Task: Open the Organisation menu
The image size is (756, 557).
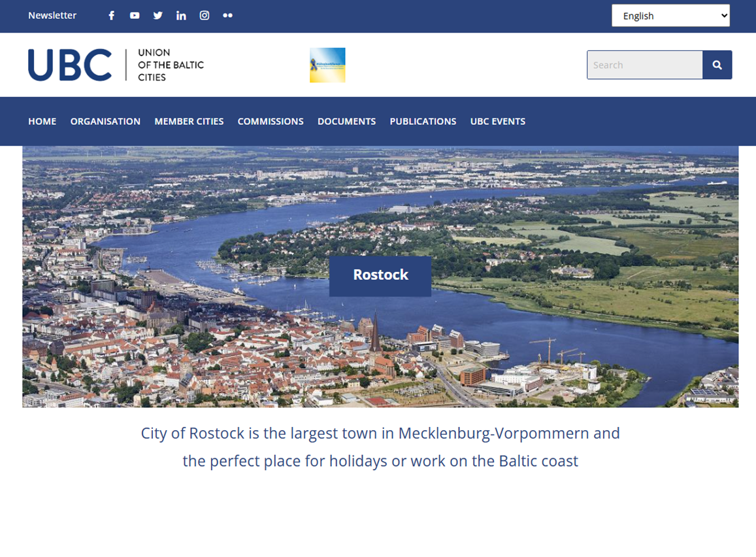Action: [105, 122]
